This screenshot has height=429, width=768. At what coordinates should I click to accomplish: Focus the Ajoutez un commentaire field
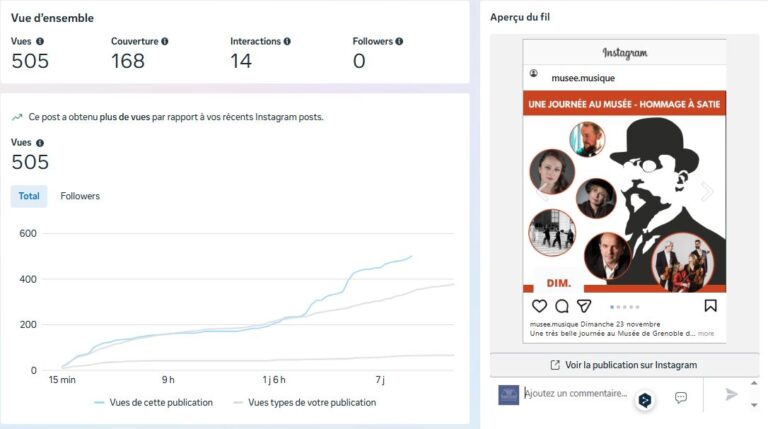576,393
